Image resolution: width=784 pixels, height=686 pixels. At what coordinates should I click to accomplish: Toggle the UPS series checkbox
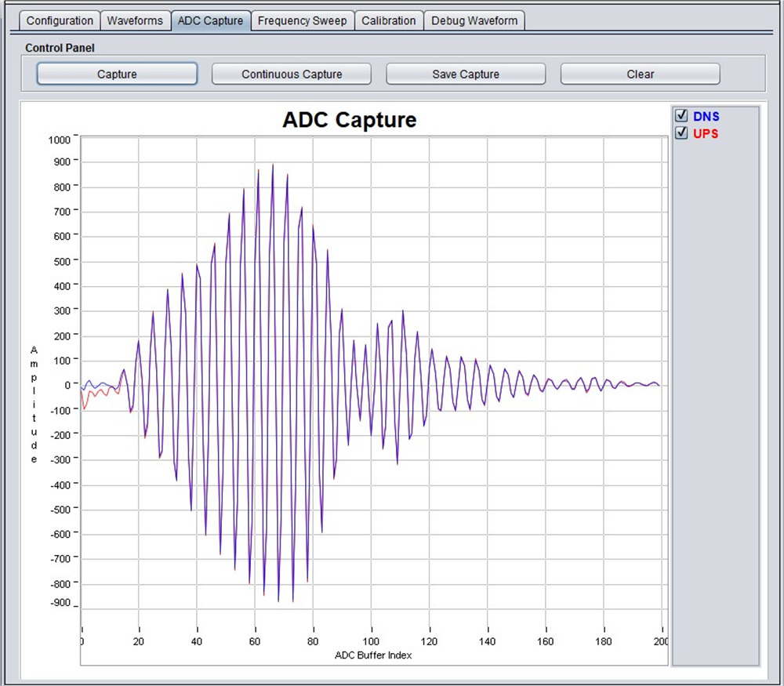pyautogui.click(x=681, y=133)
